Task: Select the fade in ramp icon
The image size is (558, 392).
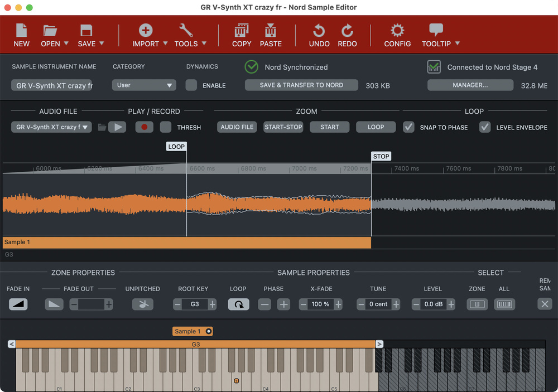Action: click(18, 304)
